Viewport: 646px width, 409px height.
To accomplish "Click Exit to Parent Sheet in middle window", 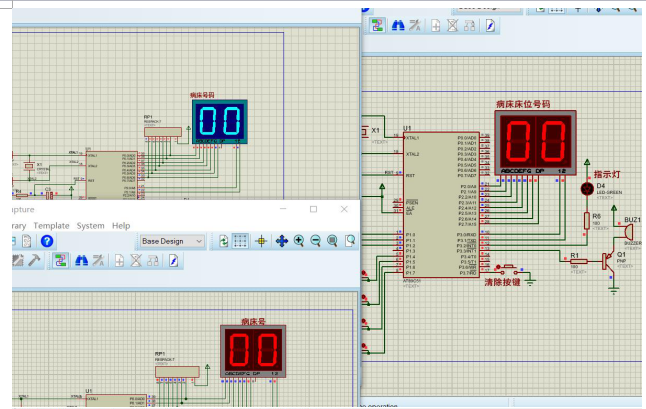I will coord(153,261).
